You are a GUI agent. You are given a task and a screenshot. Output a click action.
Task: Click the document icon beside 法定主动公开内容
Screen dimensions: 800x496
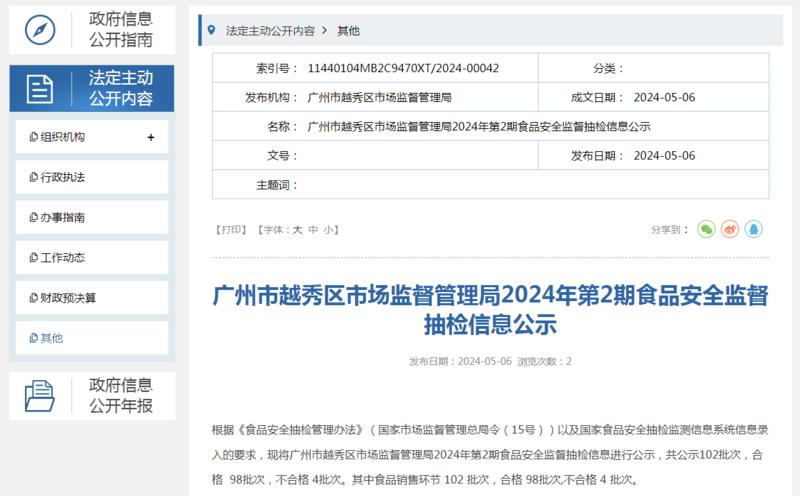(x=40, y=89)
